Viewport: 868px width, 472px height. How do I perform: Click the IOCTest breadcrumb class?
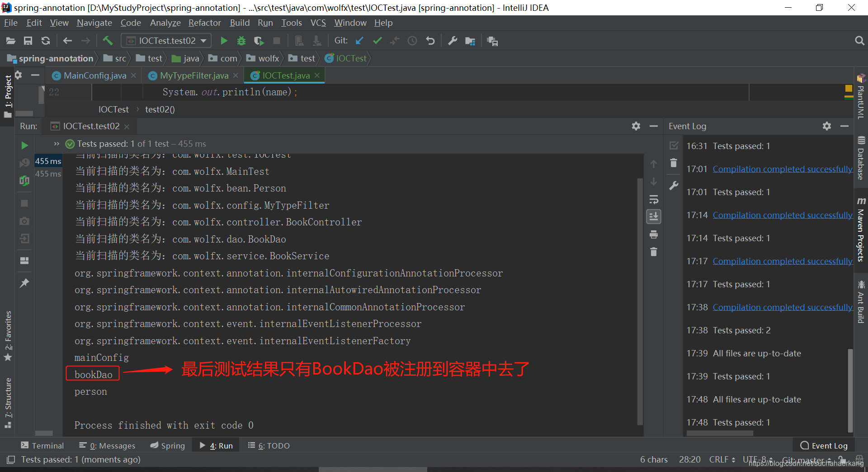(346, 58)
